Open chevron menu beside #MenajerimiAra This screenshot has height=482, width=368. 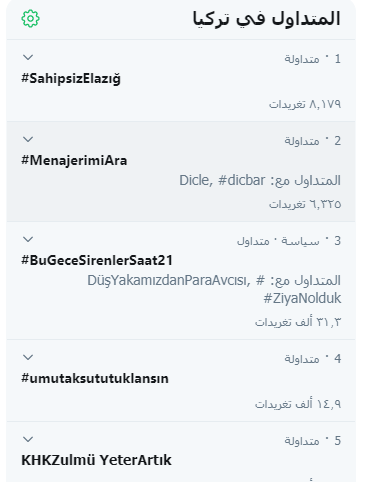[x=28, y=139]
